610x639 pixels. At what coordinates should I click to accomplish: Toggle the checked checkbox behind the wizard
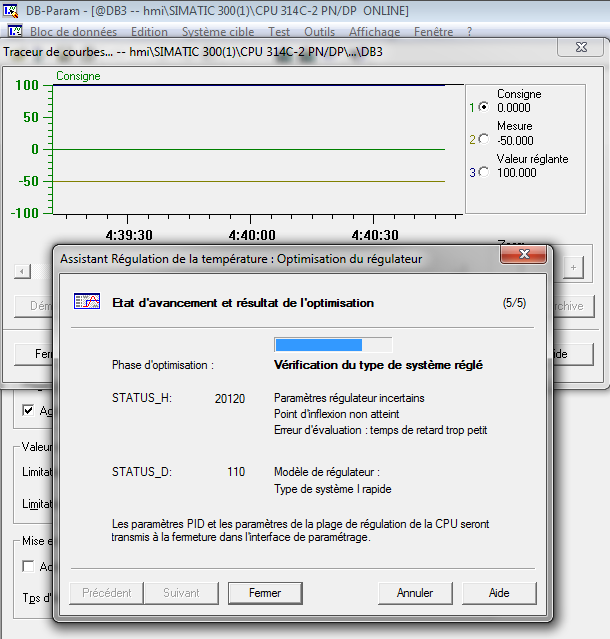(x=28, y=410)
